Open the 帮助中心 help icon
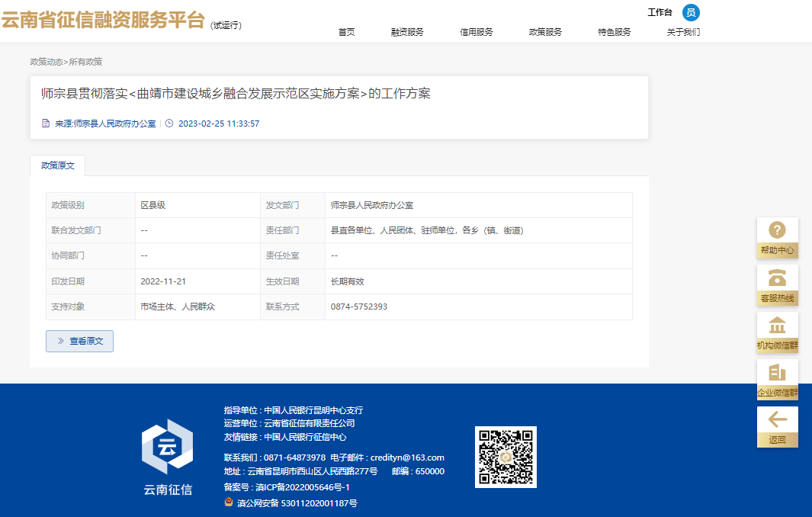 [777, 231]
